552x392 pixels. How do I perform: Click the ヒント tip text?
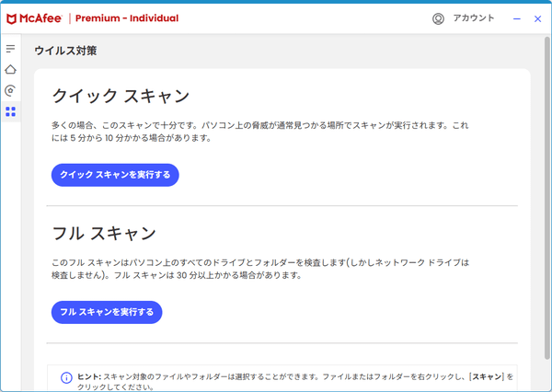(295, 382)
